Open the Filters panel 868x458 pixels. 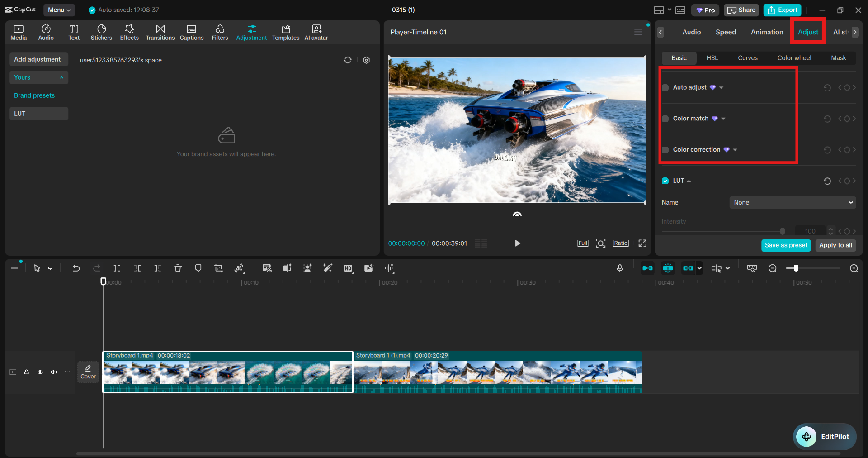click(220, 32)
